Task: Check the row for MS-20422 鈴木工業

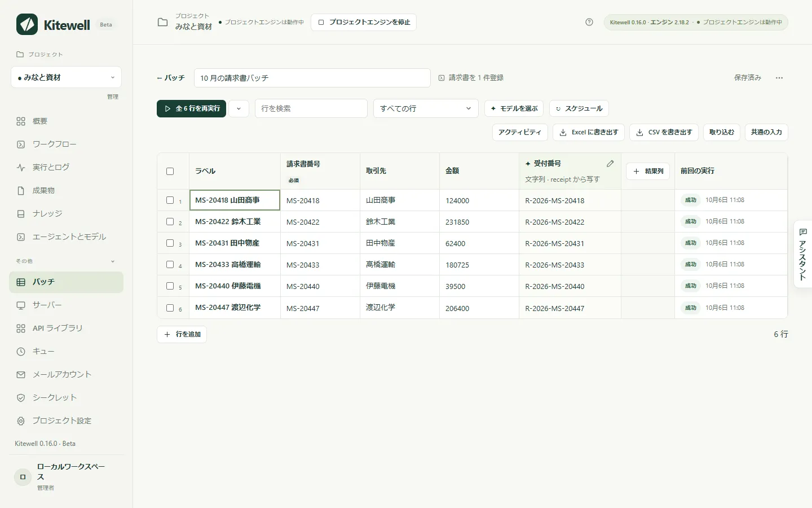Action: point(170,221)
